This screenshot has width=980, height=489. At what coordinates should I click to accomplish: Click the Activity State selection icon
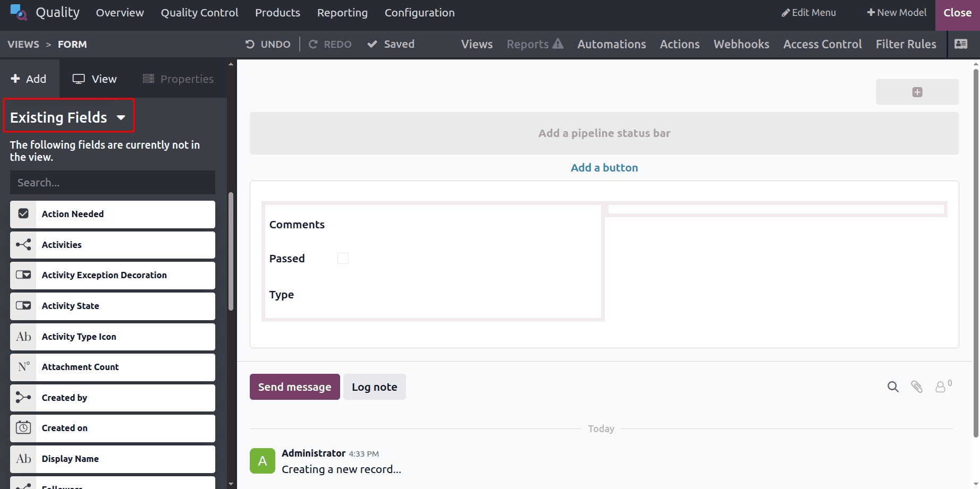tap(23, 306)
